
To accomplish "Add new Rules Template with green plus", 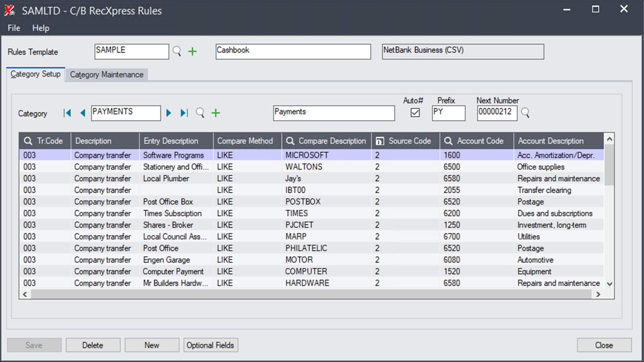I will 192,51.
